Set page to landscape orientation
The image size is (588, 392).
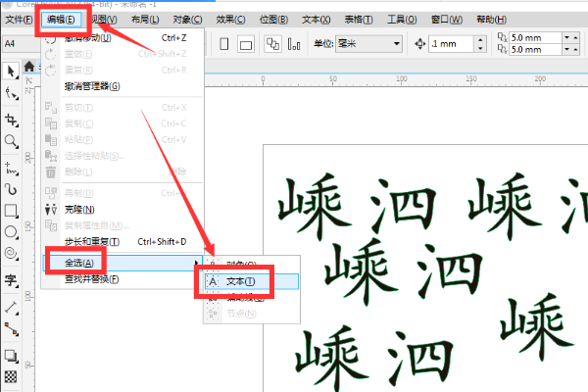point(247,44)
